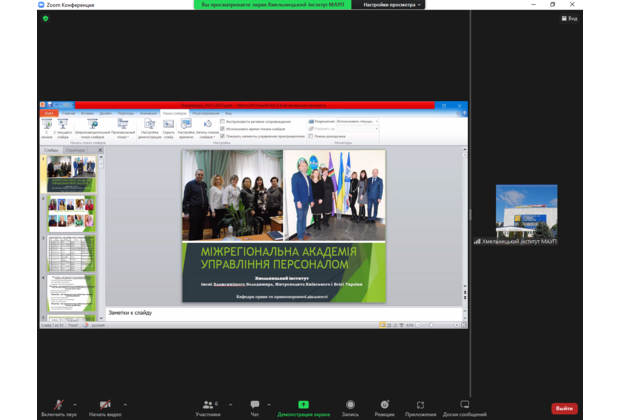620x420 pixels.
Task: Toggle 'Использовать время показа слайдов' checkbox
Action: (x=222, y=128)
